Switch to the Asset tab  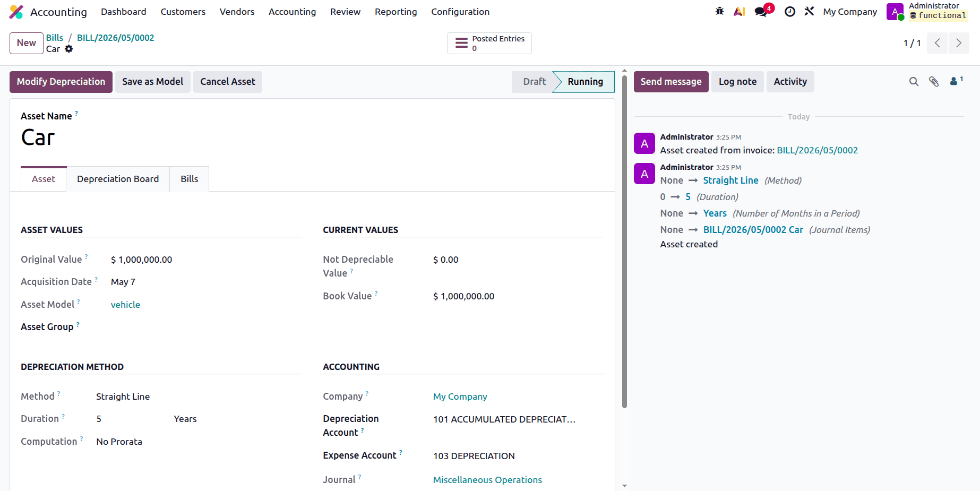pyautogui.click(x=44, y=179)
